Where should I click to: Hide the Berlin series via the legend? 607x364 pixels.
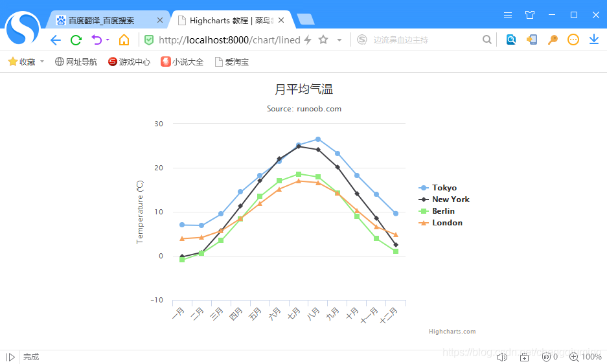(x=443, y=211)
